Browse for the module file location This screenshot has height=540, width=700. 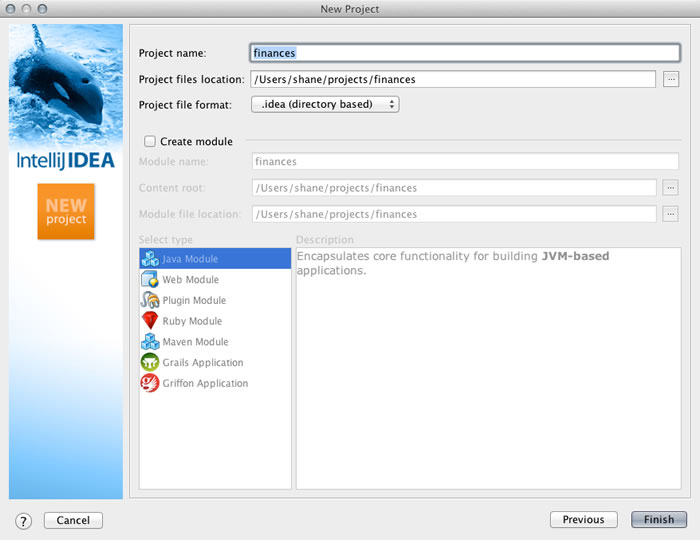click(670, 213)
